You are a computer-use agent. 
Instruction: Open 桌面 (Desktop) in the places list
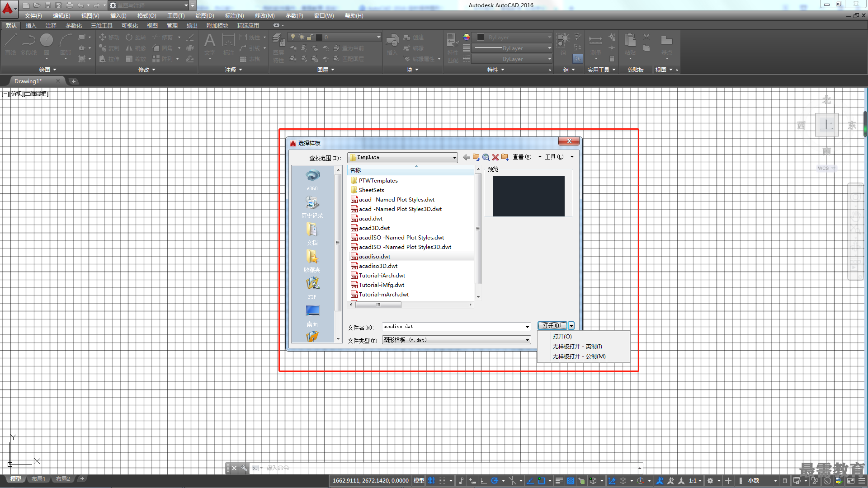(x=312, y=315)
